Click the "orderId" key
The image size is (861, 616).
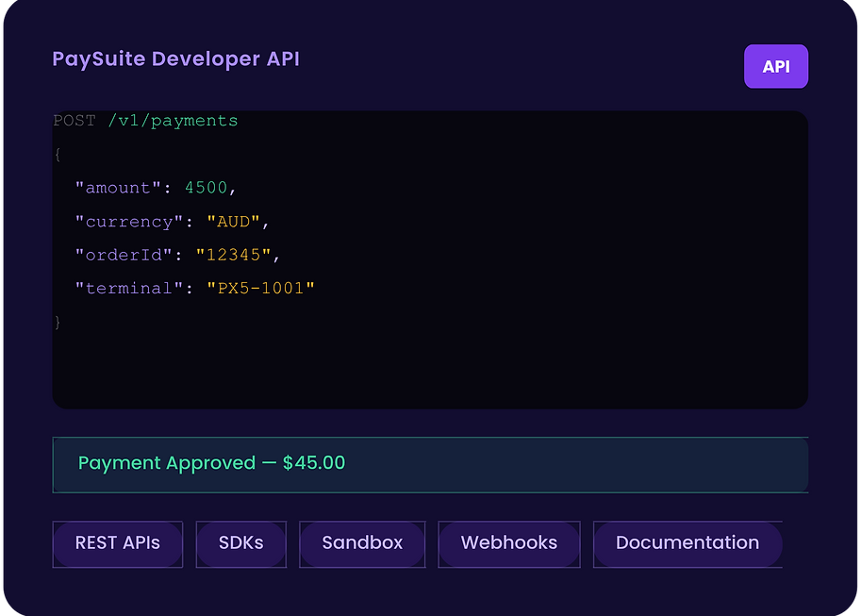tap(124, 255)
